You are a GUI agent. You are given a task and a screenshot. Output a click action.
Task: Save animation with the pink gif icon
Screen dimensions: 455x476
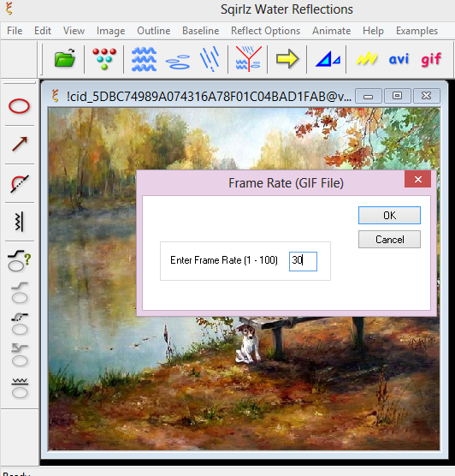pyautogui.click(x=431, y=59)
